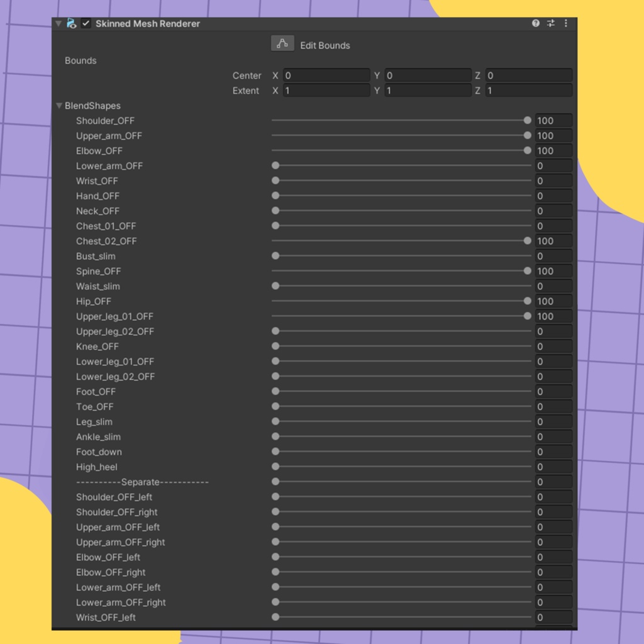Click the Waist_slim slider track

coord(401,286)
